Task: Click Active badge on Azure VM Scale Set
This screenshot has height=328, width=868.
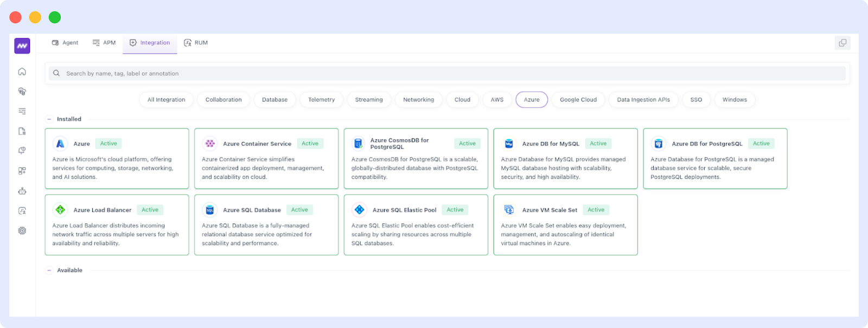Action: [x=596, y=210]
